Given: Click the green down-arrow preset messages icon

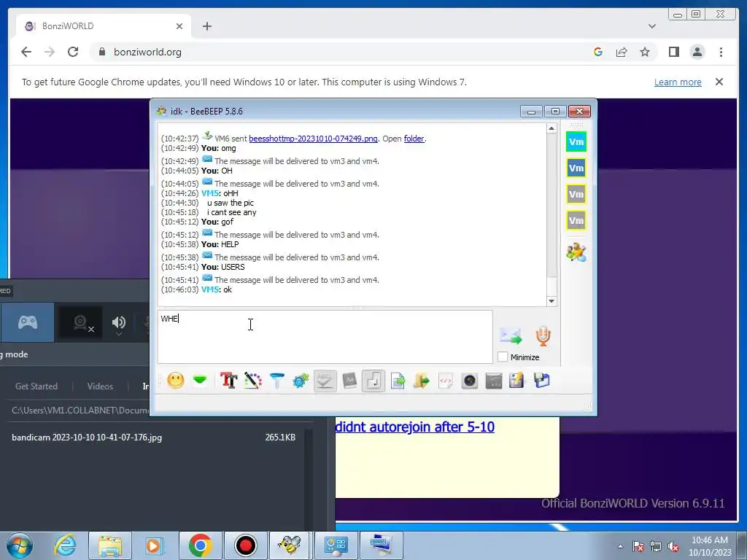Looking at the screenshot, I should (x=200, y=380).
